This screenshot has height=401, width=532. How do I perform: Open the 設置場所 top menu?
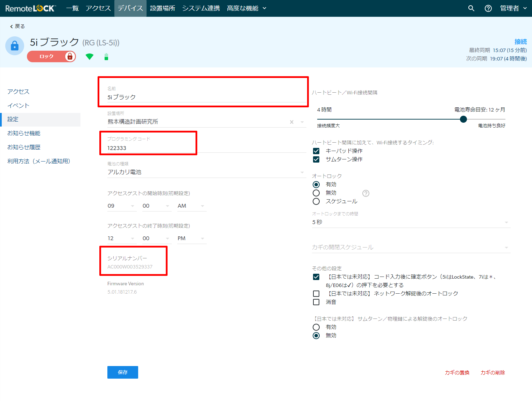[163, 8]
